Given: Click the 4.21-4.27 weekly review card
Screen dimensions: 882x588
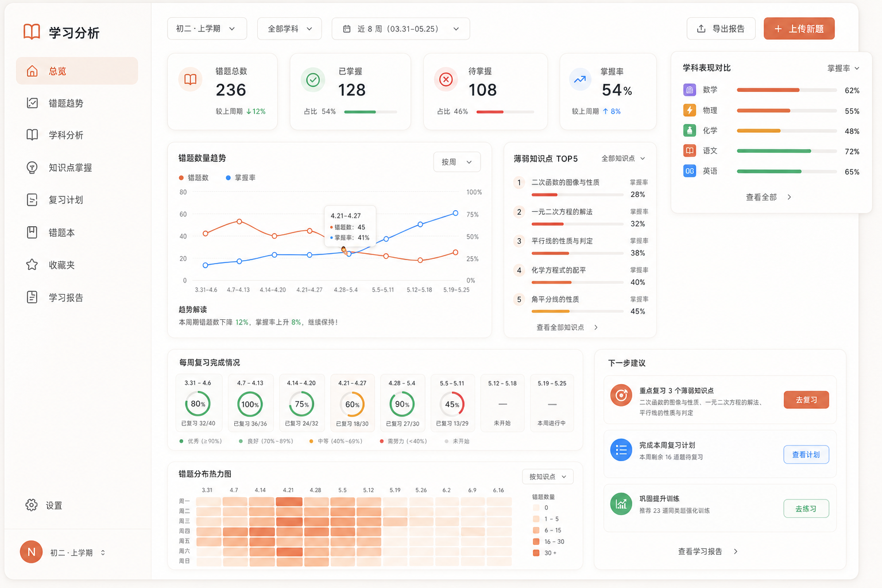Looking at the screenshot, I should point(353,404).
